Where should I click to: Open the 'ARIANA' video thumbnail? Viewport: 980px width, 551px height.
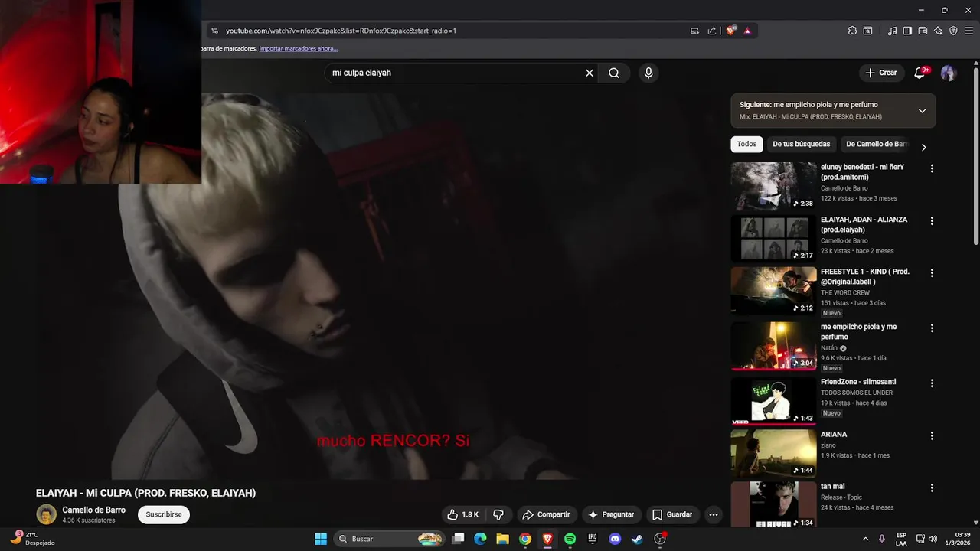[773, 453]
